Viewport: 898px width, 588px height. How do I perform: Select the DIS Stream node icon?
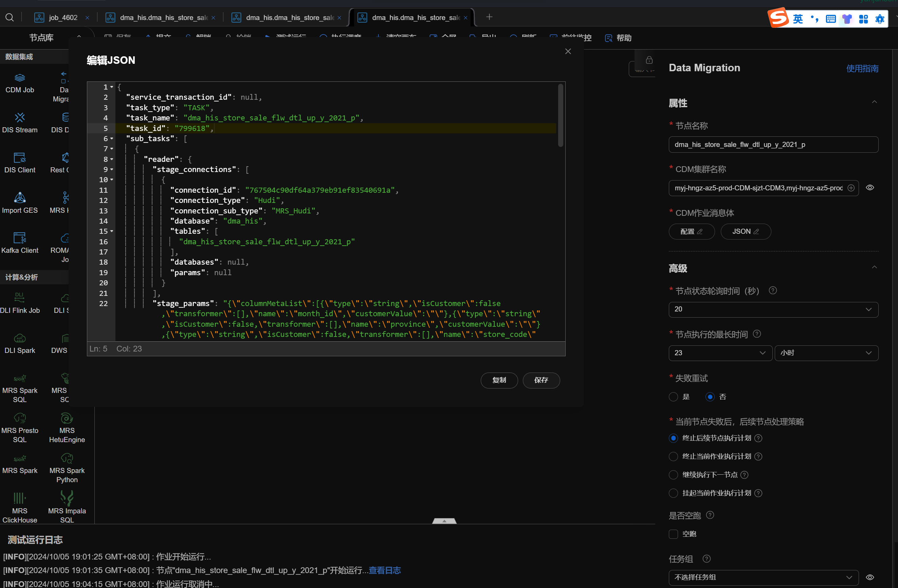(20, 118)
